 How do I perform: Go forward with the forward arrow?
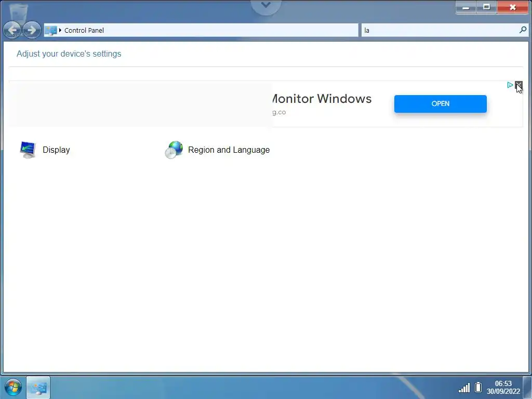tap(32, 30)
